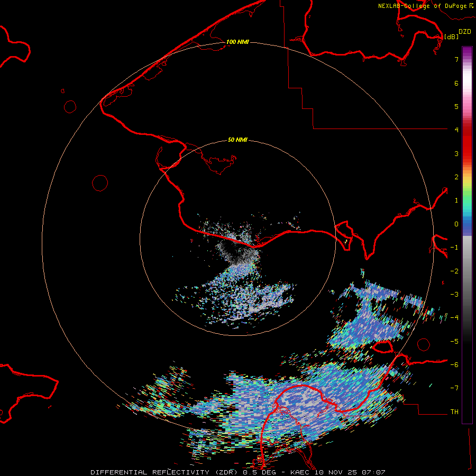Viewport: 476px width, 476px height.
Task: Click the 50 NMI range ring label
Action: pos(237,140)
